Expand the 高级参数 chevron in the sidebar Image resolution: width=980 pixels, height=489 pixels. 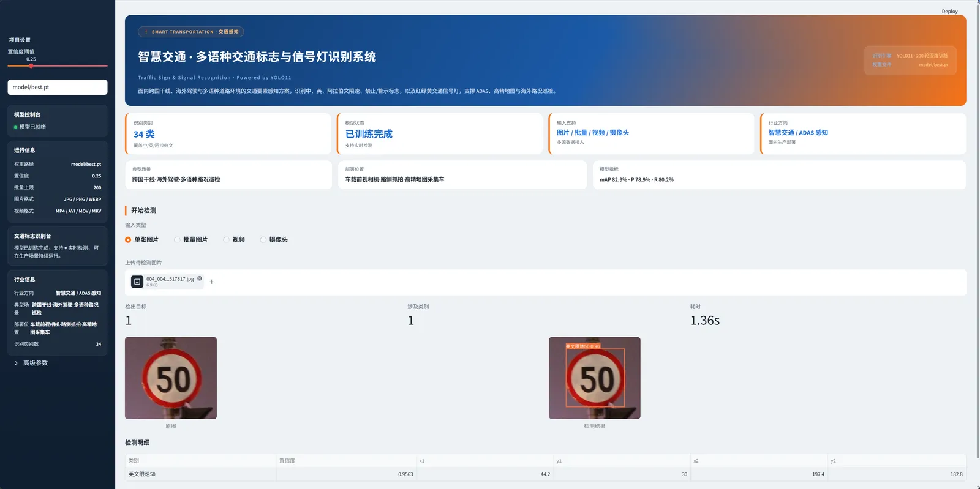point(16,363)
